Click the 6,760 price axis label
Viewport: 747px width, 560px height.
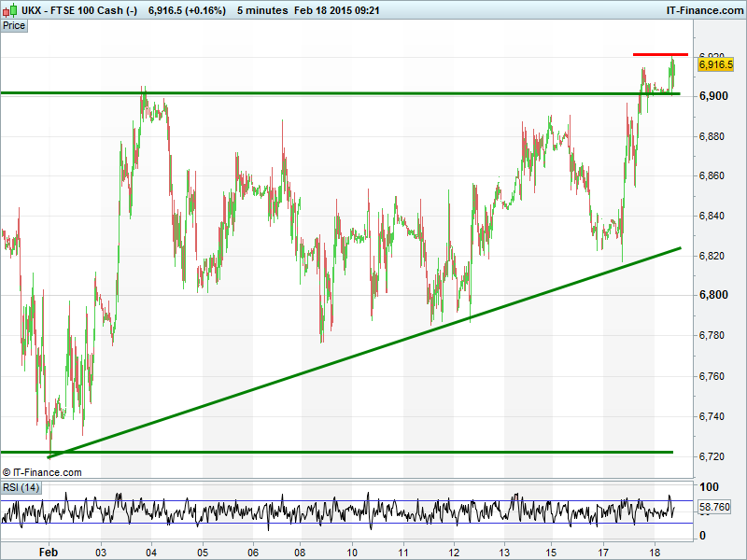[713, 377]
